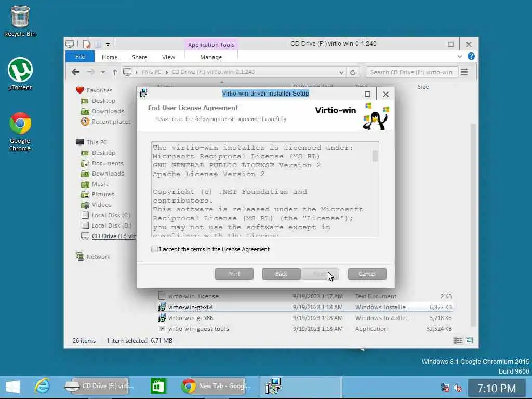Open Quick Access Toolbar customize dropdown
Viewport: 532px width, 399px height.
coord(108,45)
